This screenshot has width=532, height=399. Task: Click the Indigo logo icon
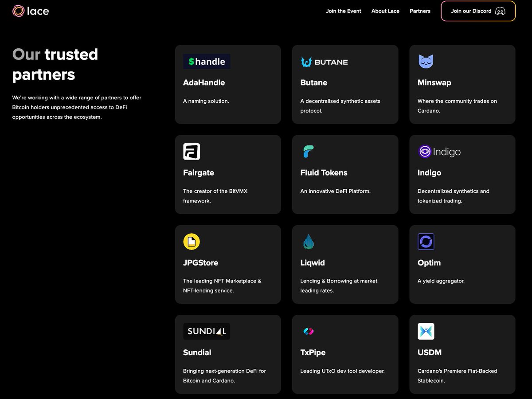424,152
